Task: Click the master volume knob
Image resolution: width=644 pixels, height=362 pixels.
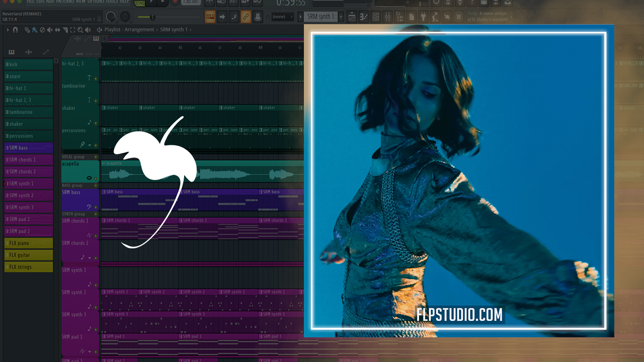Action: point(110,17)
